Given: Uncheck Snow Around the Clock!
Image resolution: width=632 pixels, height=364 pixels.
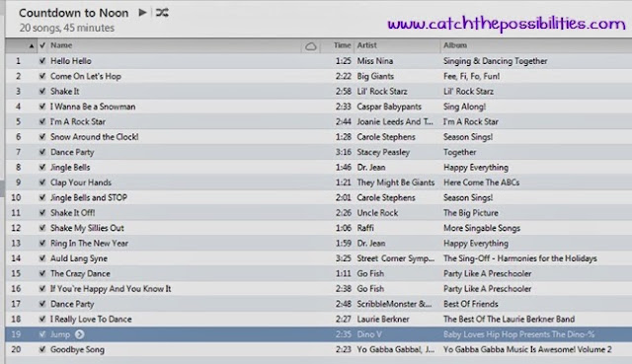Looking at the screenshot, I should pos(42,137).
